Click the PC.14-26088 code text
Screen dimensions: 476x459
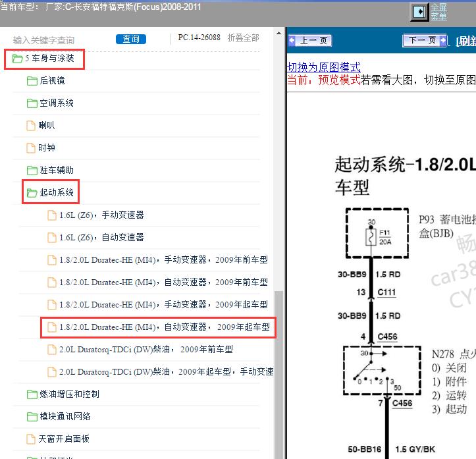(199, 38)
